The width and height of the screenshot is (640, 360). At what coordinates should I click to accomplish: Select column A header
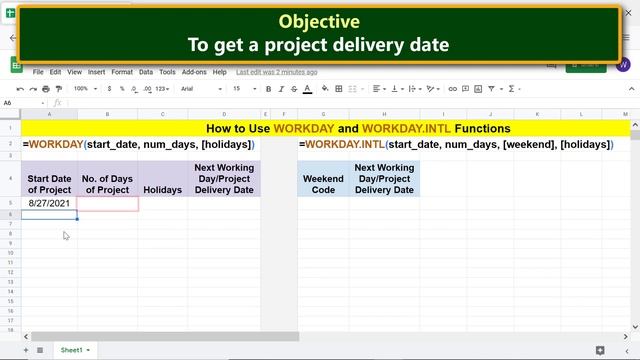pyautogui.click(x=49, y=114)
